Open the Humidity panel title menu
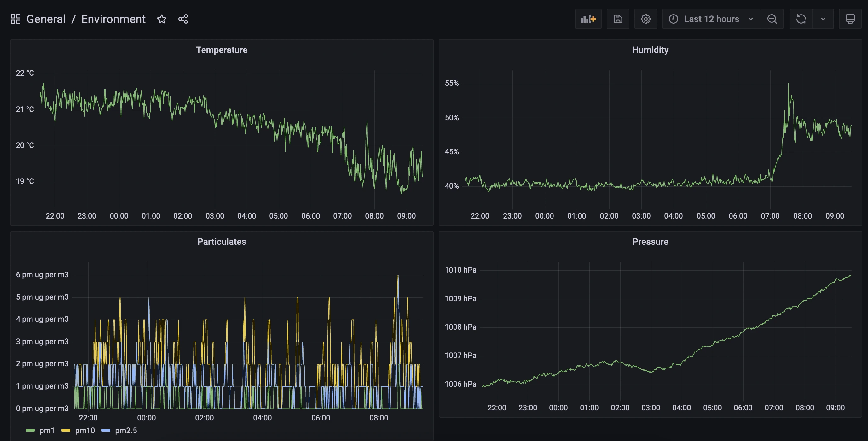This screenshot has width=868, height=441. pyautogui.click(x=650, y=50)
